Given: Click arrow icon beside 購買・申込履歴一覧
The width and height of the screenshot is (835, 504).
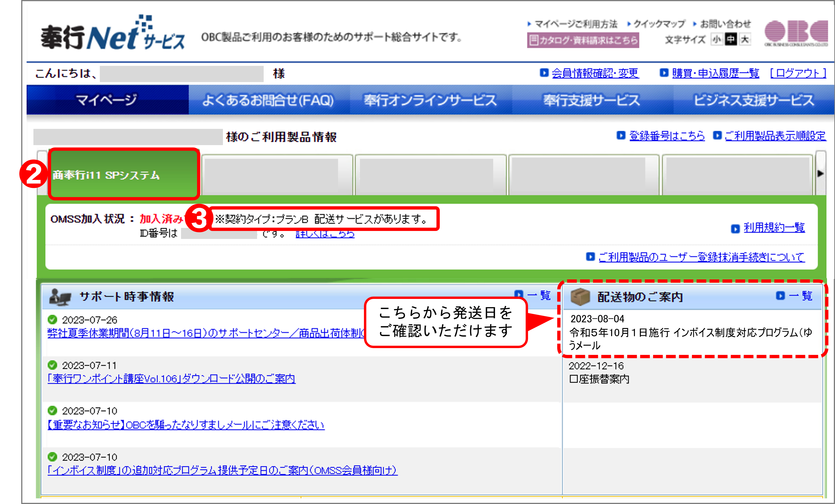Looking at the screenshot, I should pyautogui.click(x=664, y=73).
